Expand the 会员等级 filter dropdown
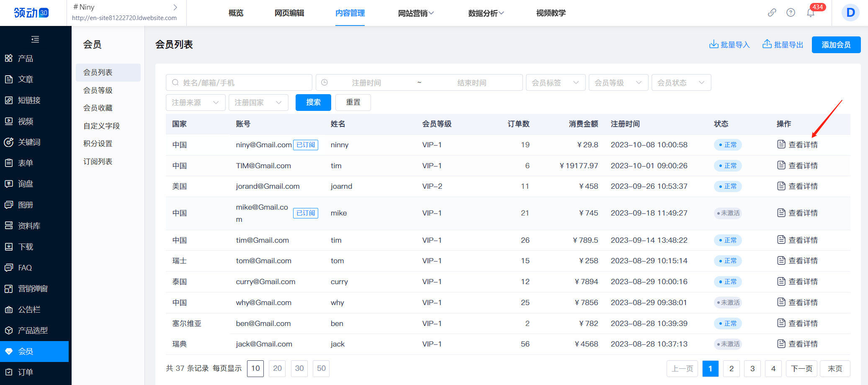 618,83
